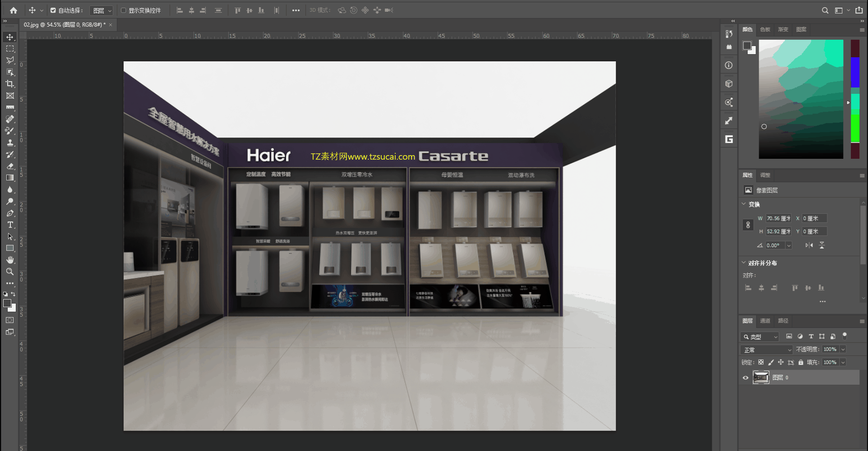Collapse the 变换 section
The image size is (868, 451).
click(x=744, y=204)
